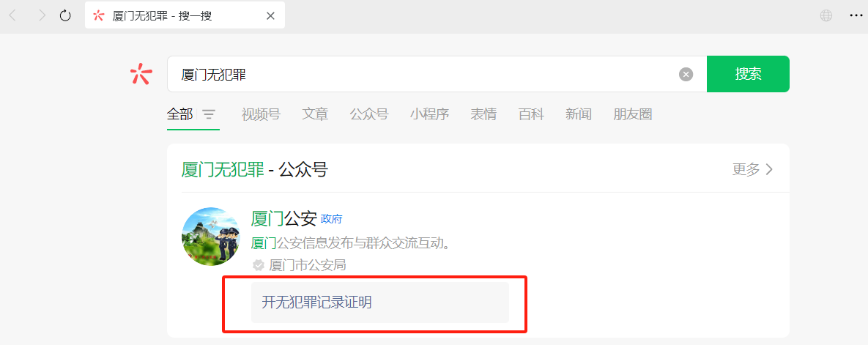Switch to the 文章 tab
Screen dimensions: 868x345
tap(315, 114)
